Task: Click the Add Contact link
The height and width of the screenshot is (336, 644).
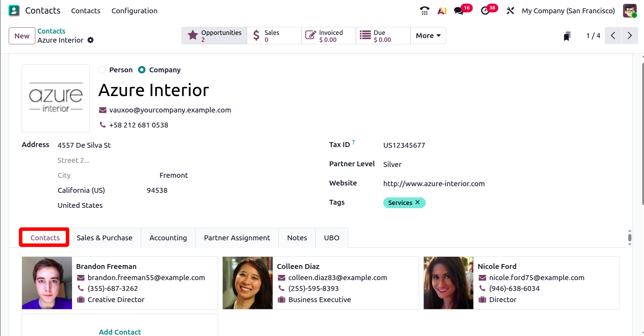Action: (120, 332)
